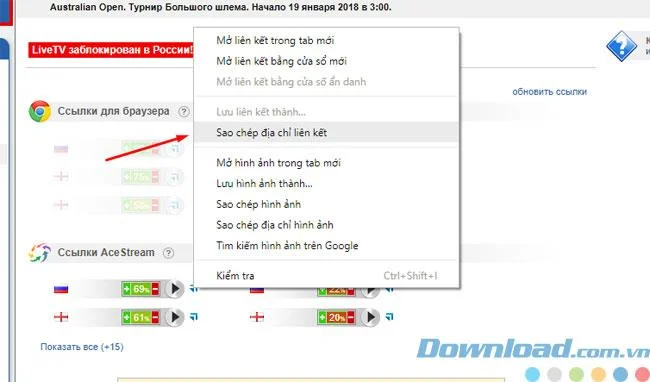
Task: Click the "Ссылки AceStream" heading
Action: point(106,253)
